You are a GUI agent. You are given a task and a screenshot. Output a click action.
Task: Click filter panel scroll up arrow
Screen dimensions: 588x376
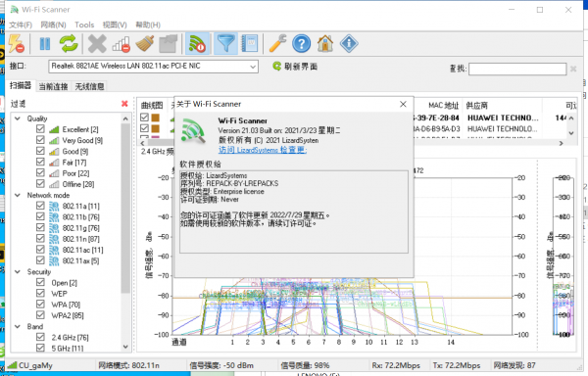[x=125, y=119]
